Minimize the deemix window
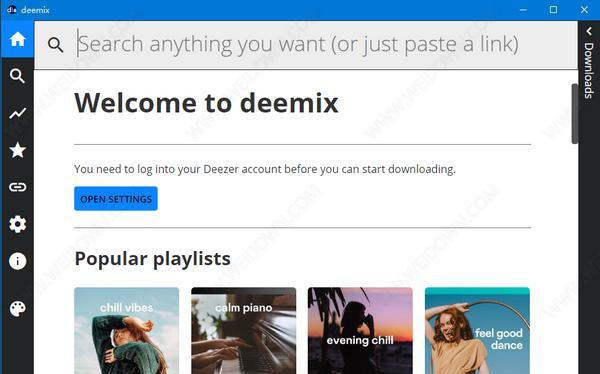 [523, 10]
